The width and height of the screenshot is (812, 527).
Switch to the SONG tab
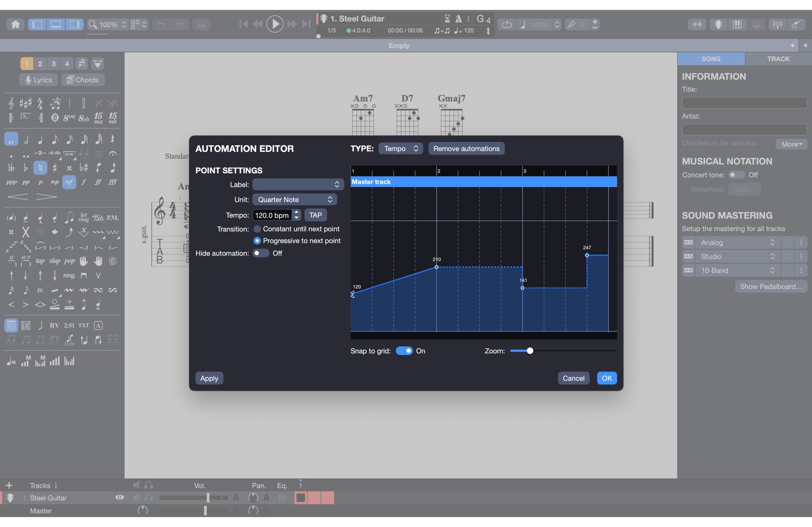[x=711, y=59]
